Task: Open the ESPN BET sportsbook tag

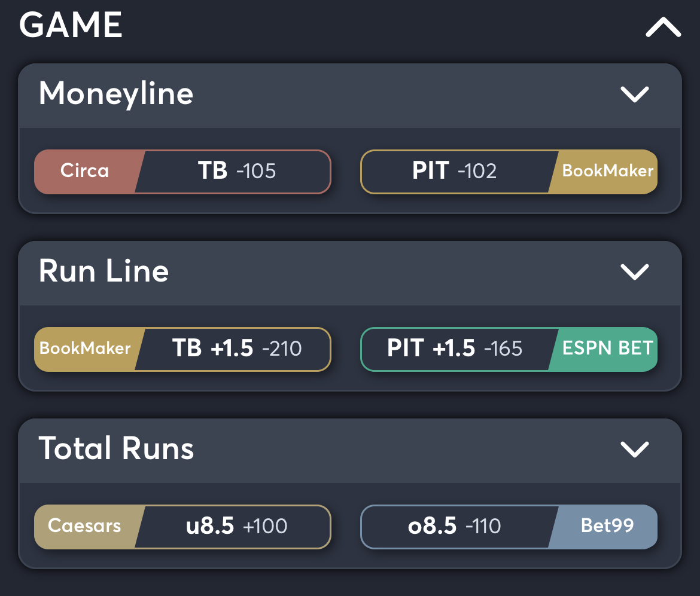Action: tap(606, 349)
